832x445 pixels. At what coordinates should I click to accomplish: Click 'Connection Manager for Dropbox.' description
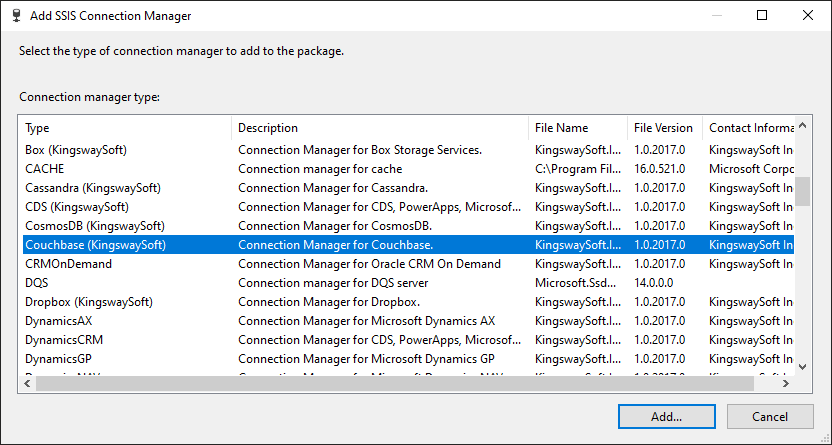click(330, 302)
